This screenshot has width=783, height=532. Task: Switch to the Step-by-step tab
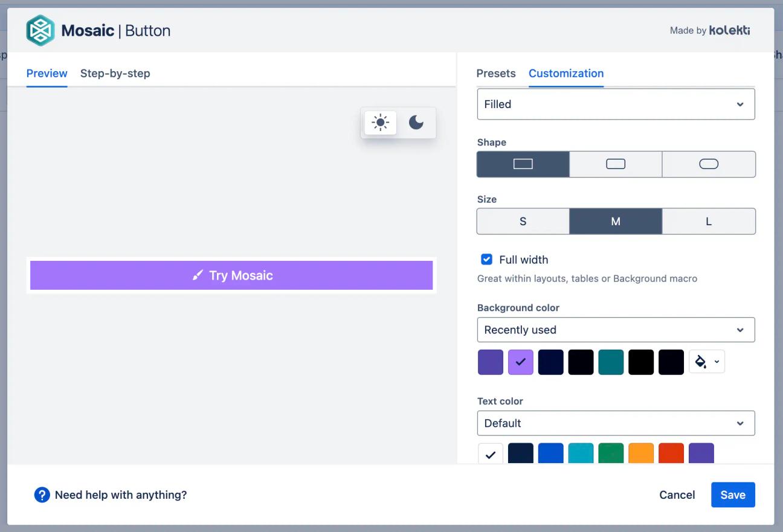click(115, 73)
